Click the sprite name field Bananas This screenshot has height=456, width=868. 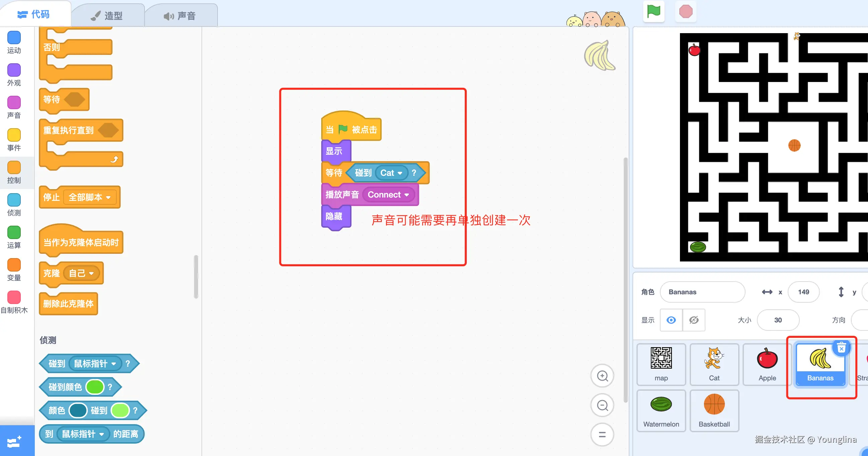click(x=702, y=292)
